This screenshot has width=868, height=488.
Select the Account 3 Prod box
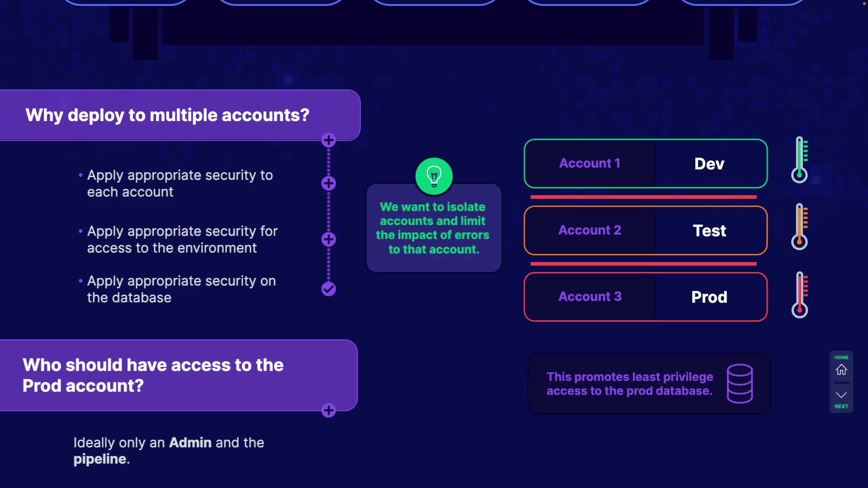(x=645, y=297)
